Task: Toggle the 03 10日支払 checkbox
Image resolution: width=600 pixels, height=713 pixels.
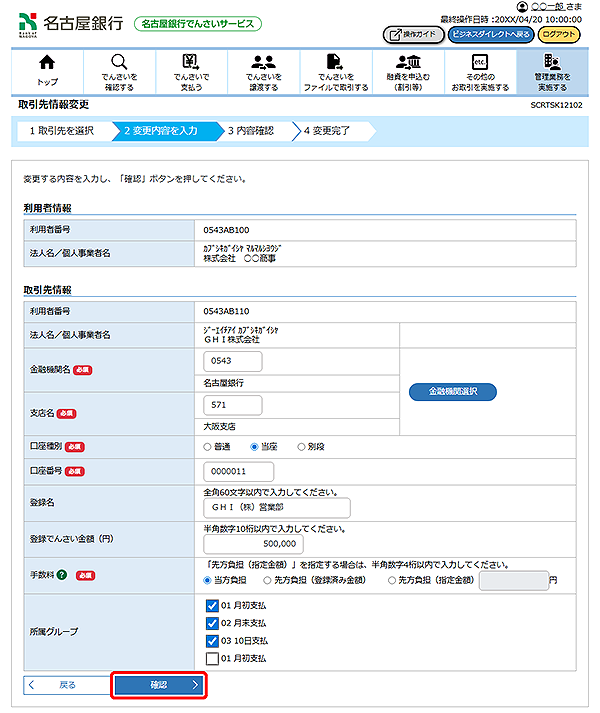Action: coord(211,640)
